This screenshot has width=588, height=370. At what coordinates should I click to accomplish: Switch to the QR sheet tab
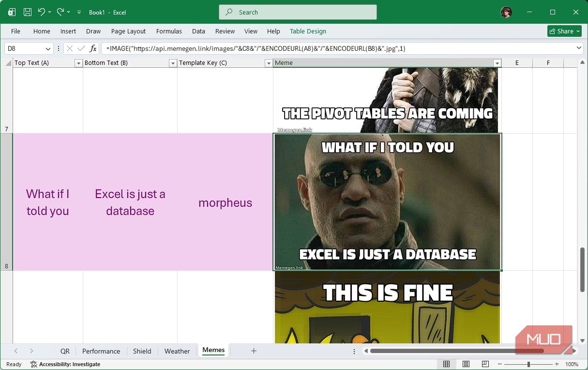point(65,351)
